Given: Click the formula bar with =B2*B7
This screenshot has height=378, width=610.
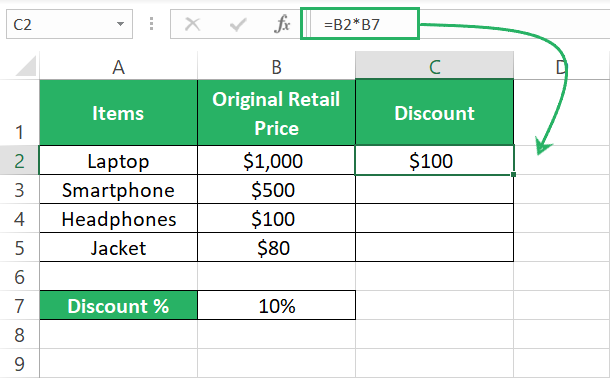Looking at the screenshot, I should (360, 24).
